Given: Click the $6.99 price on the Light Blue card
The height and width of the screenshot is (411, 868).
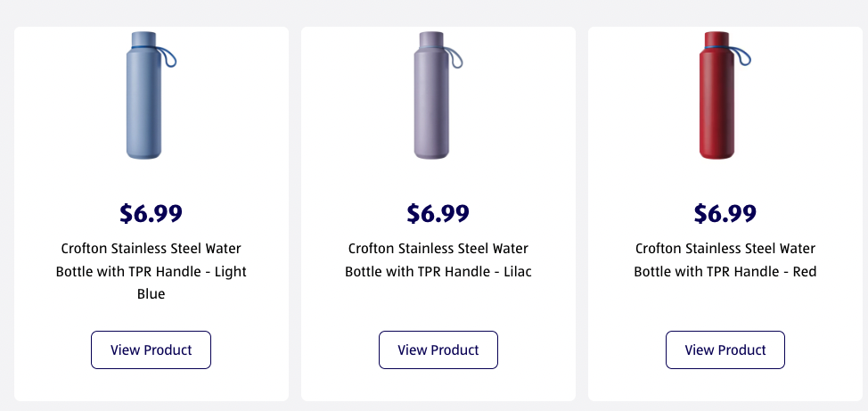Looking at the screenshot, I should 151,214.
